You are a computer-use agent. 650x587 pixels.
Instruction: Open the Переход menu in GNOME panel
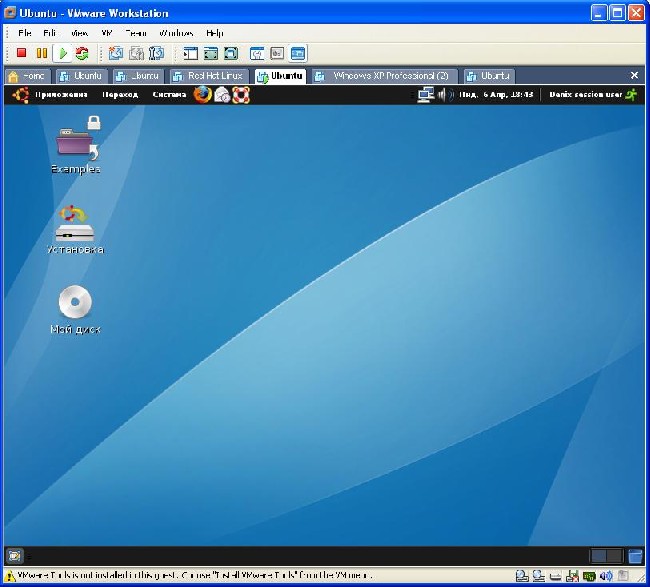coord(120,95)
